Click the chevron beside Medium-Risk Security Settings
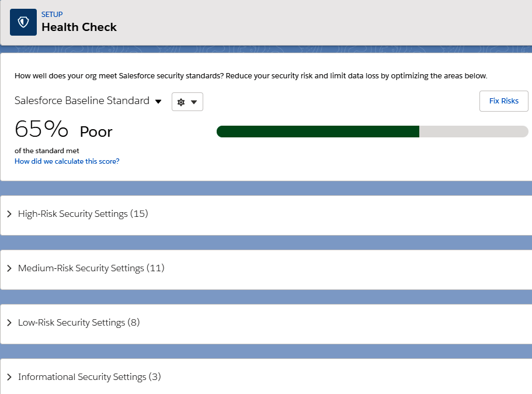This screenshot has height=394, width=532. (x=9, y=268)
